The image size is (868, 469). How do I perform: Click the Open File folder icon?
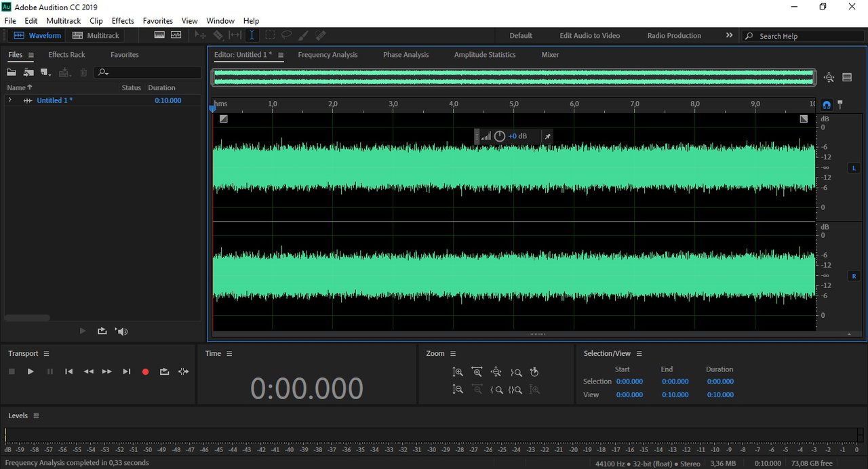pyautogui.click(x=12, y=73)
